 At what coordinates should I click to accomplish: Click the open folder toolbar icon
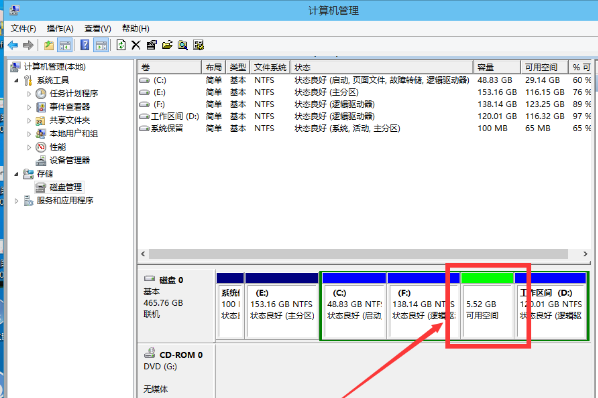pyautogui.click(x=167, y=45)
